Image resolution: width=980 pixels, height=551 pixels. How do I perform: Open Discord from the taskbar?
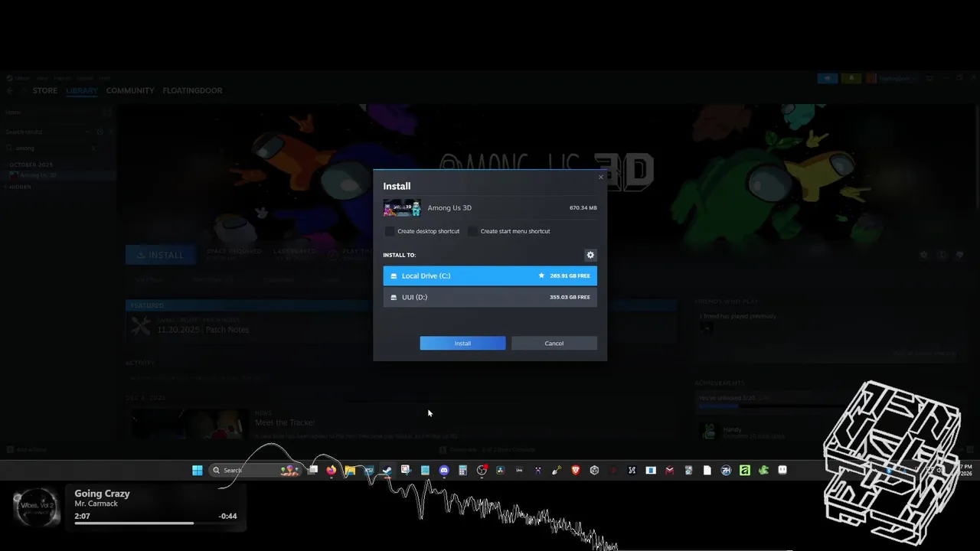point(444,470)
